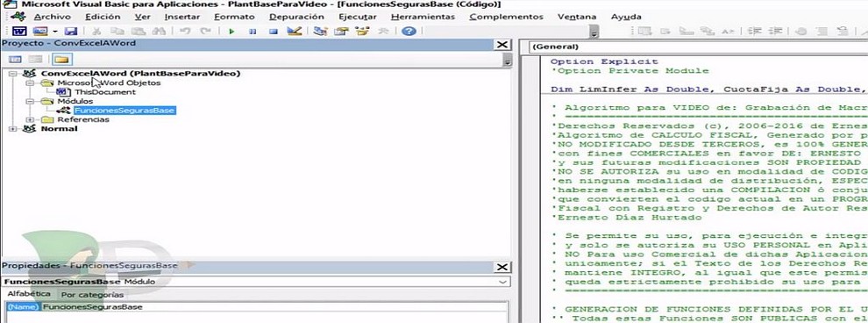
Task: Open the Ejecutar menu
Action: [358, 17]
